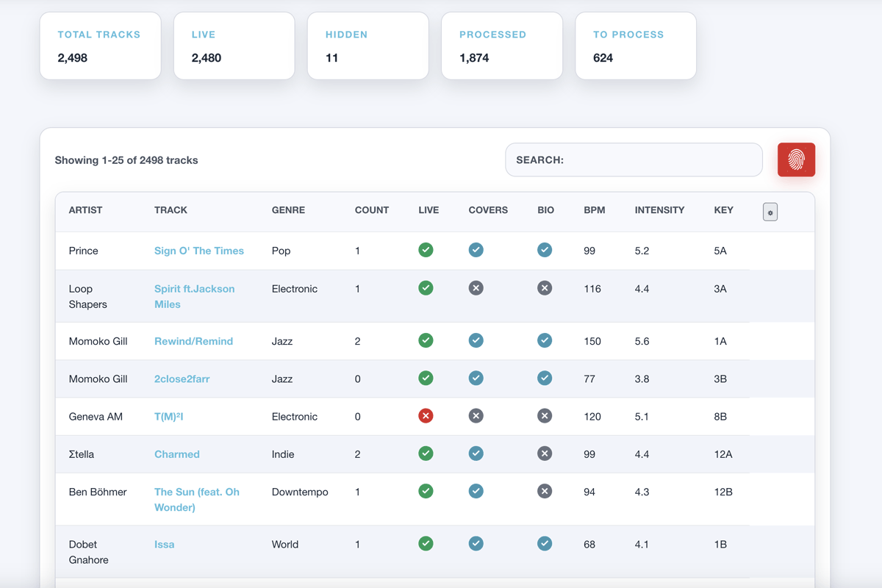The image size is (882, 588).
Task: Click the Bio check icon for Prince
Action: pyautogui.click(x=545, y=250)
